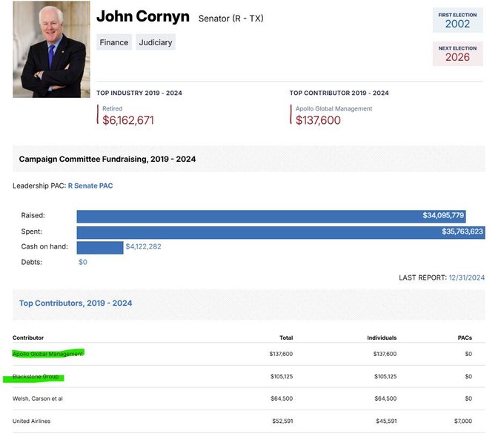Select United Airlines contributor row
Image resolution: width=504 pixels, height=437 pixels.
[x=31, y=421]
